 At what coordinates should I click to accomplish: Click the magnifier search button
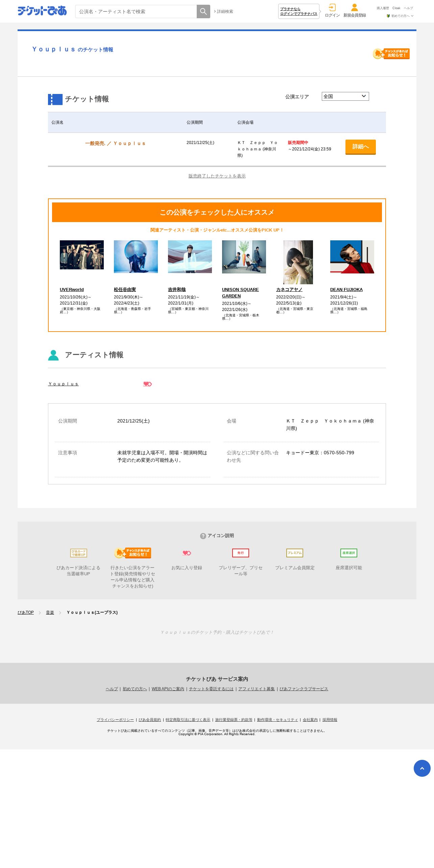click(203, 11)
